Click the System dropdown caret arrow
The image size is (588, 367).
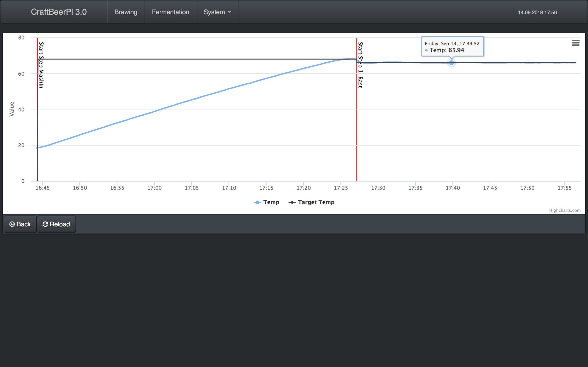tap(229, 12)
